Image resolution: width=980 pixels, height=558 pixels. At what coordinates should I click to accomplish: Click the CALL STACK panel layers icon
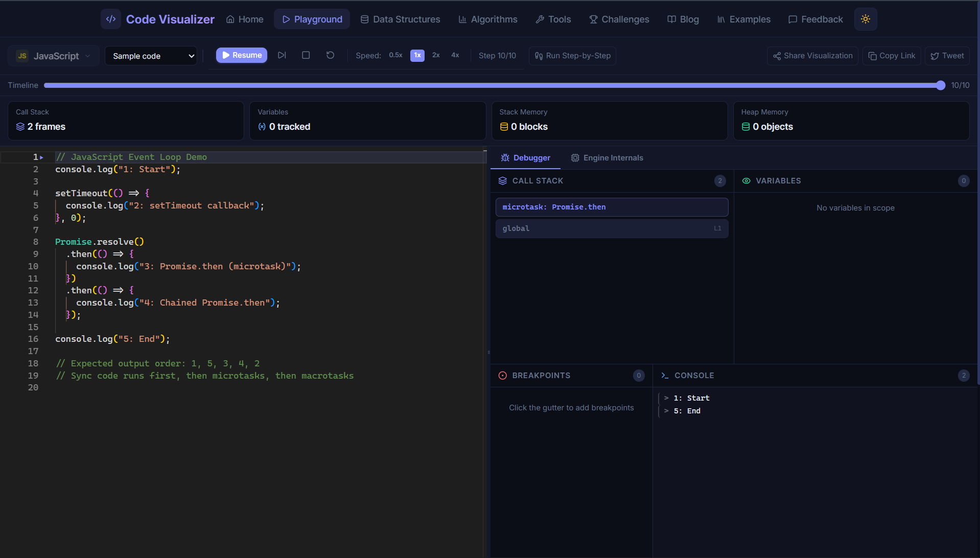pyautogui.click(x=503, y=181)
